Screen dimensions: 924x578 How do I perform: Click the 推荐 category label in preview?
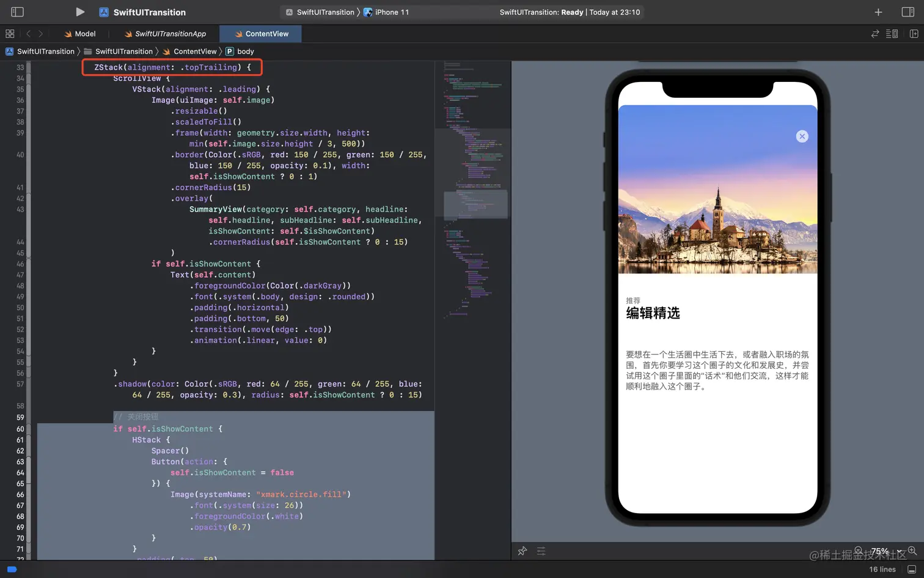633,300
